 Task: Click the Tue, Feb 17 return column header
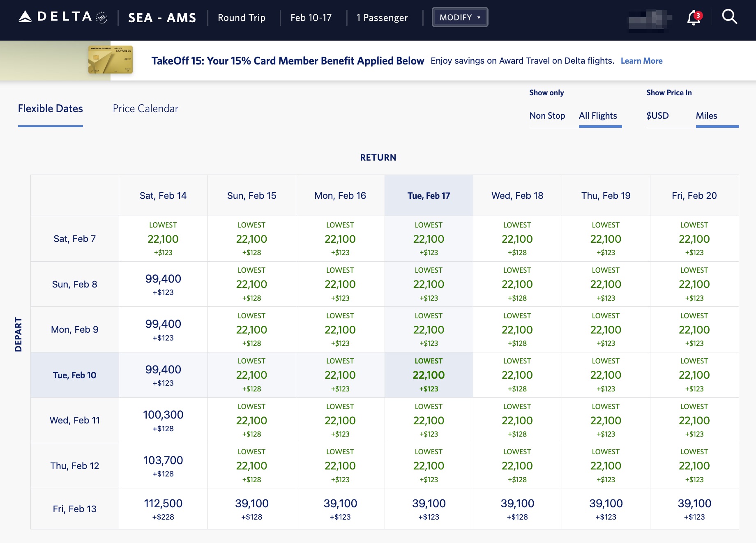pos(429,196)
